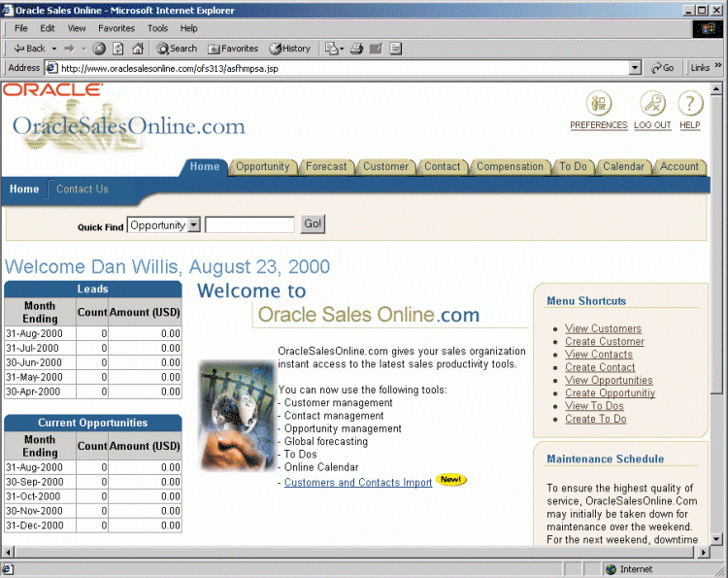Open the Edit menu

[48, 28]
